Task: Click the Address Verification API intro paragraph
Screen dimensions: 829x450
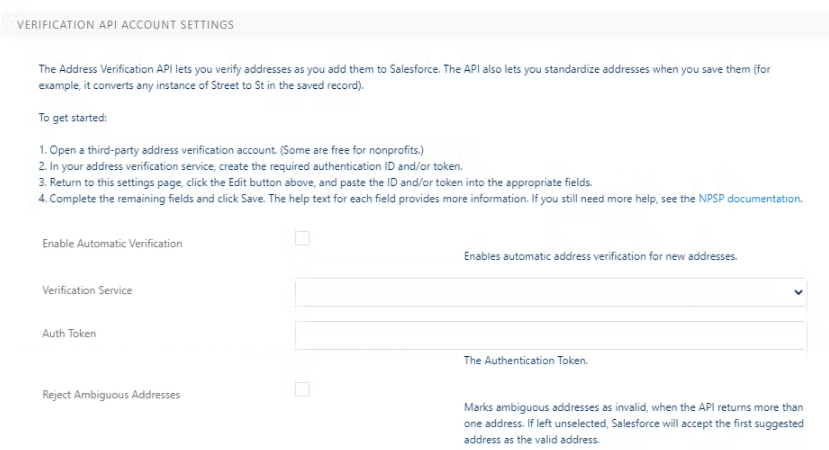Action: click(400, 77)
